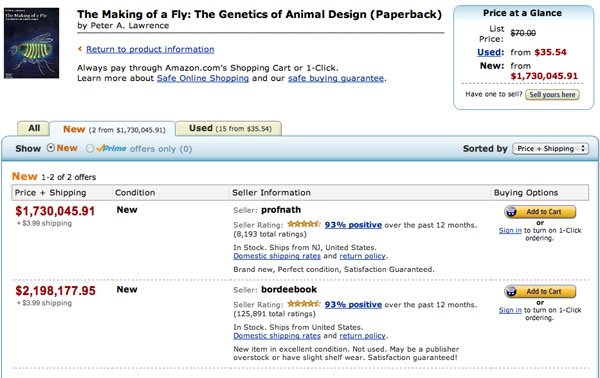Open profnath's Domestic shipping rates link
The width and height of the screenshot is (600, 378).
click(277, 256)
